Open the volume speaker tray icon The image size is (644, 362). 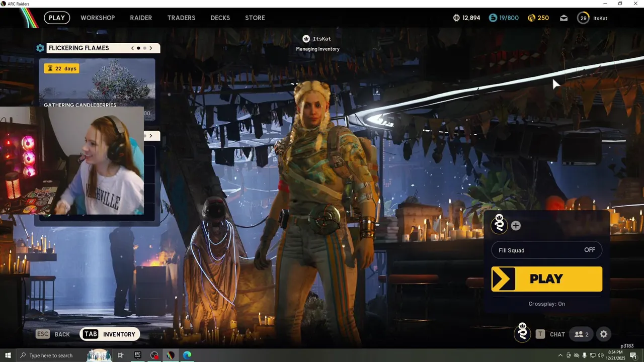coord(601,355)
